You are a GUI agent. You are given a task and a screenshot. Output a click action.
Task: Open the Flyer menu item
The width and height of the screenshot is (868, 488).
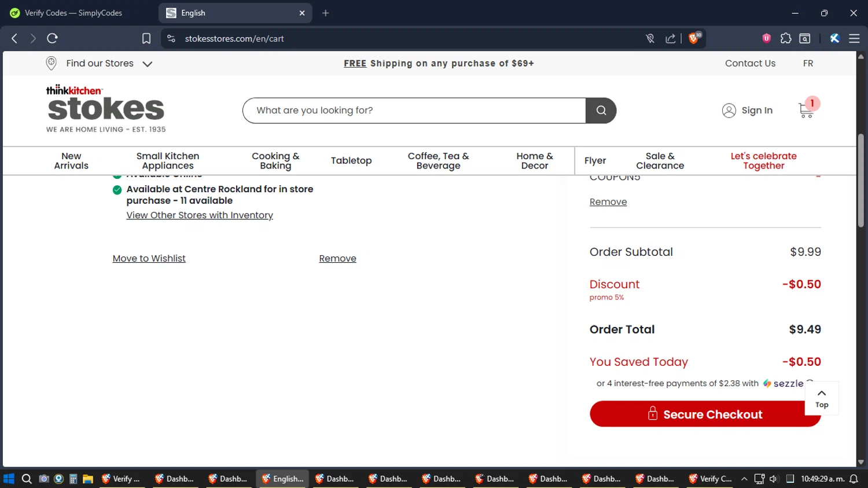click(595, 161)
